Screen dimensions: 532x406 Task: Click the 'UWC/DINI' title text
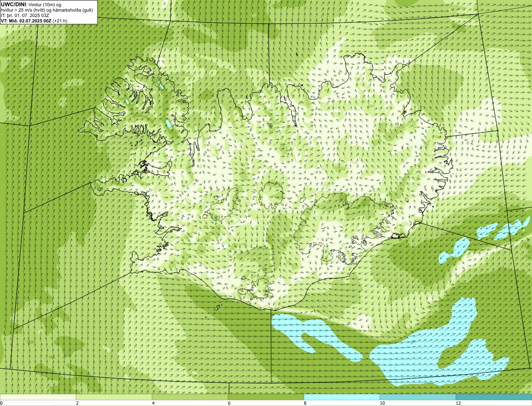(14, 4)
